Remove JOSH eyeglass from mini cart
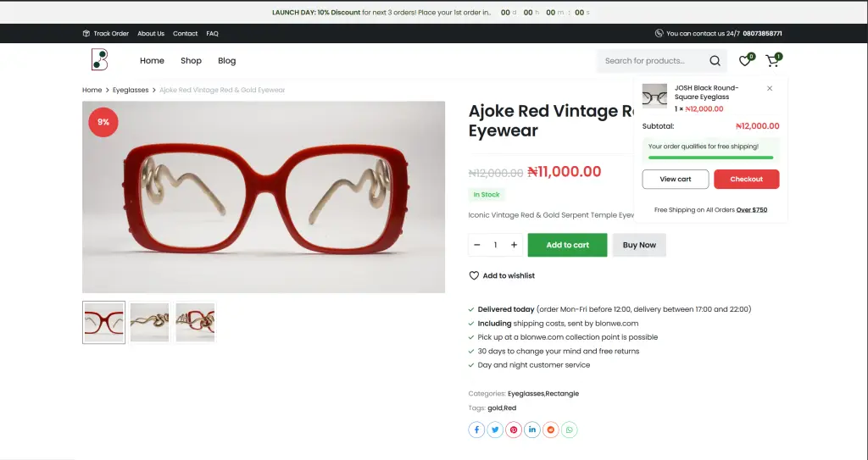868x460 pixels. pos(770,88)
